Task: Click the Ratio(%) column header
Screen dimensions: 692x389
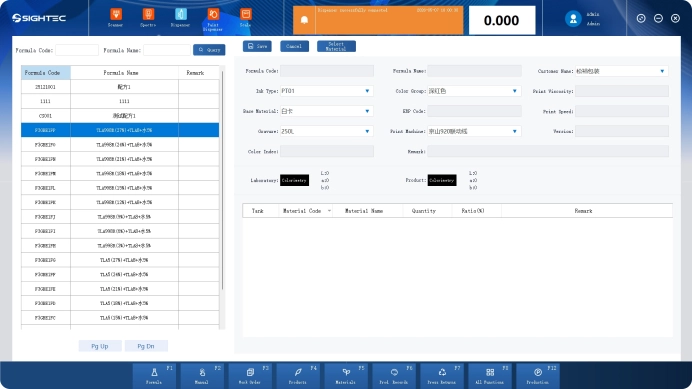Action: coord(477,211)
